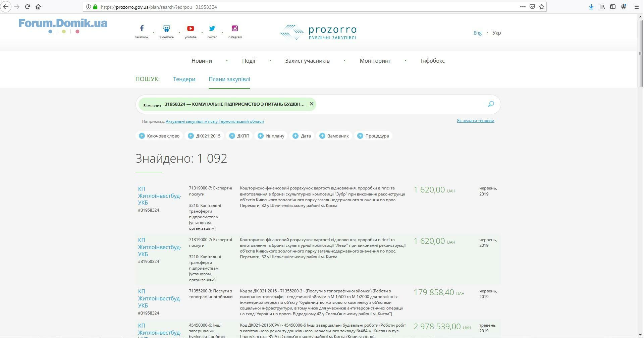Switch to Тендери search tab

tap(184, 79)
